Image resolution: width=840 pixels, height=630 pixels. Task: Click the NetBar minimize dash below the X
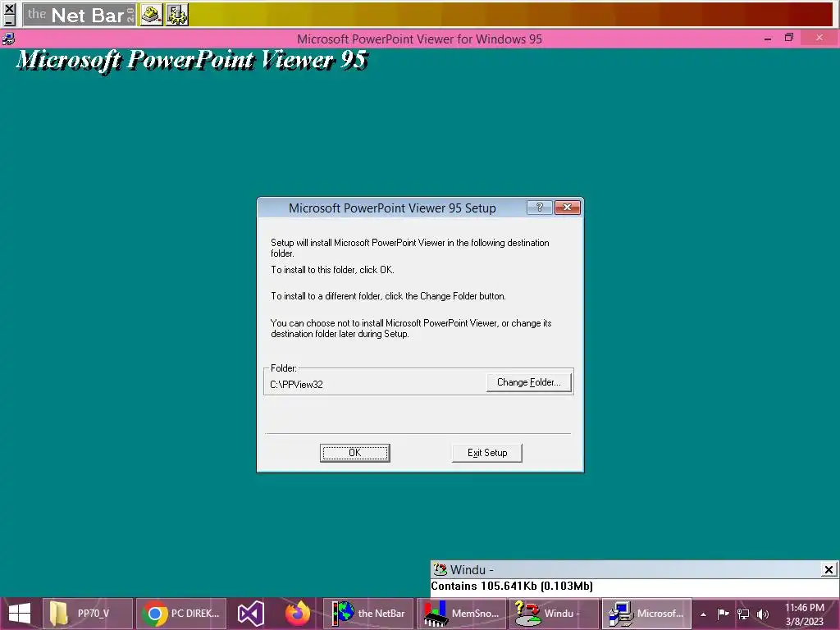pyautogui.click(x=9, y=21)
